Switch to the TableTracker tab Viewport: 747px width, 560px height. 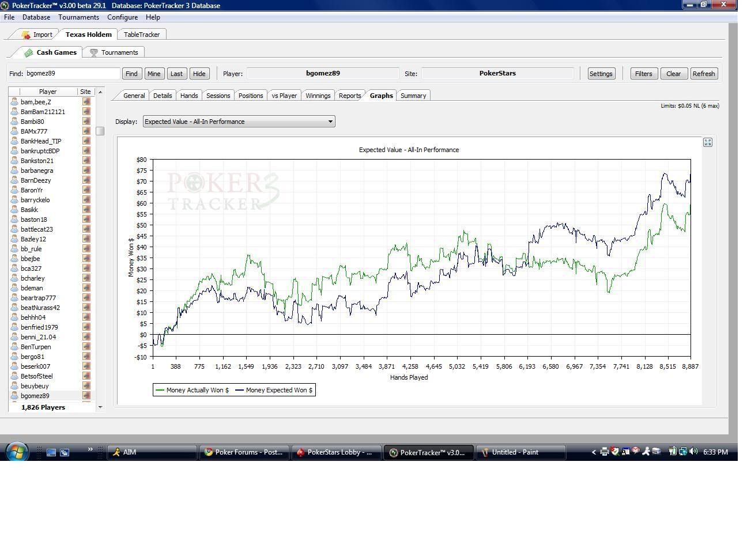(142, 35)
